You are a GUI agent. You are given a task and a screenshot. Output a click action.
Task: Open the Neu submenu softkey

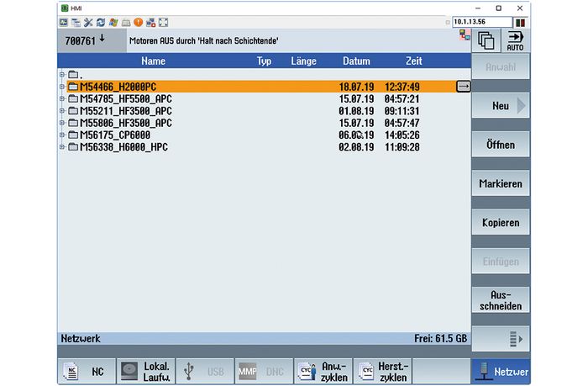click(501, 106)
